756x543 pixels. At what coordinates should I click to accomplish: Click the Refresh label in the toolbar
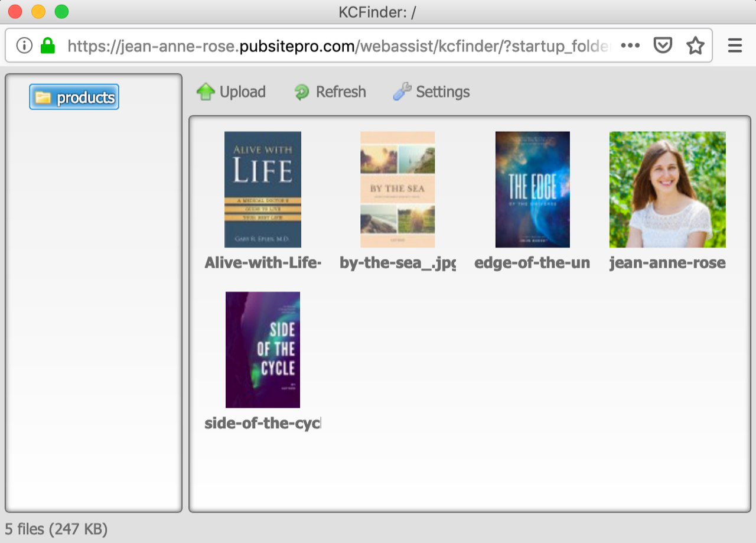(x=341, y=92)
